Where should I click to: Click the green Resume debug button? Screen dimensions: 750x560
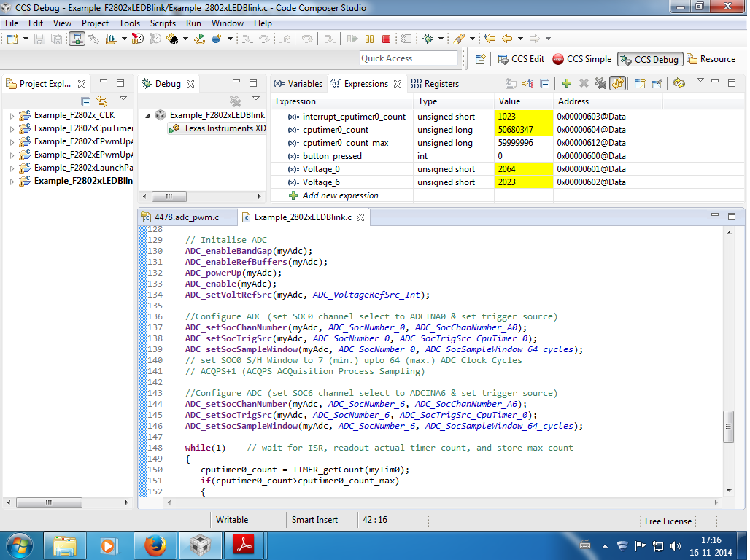(353, 39)
